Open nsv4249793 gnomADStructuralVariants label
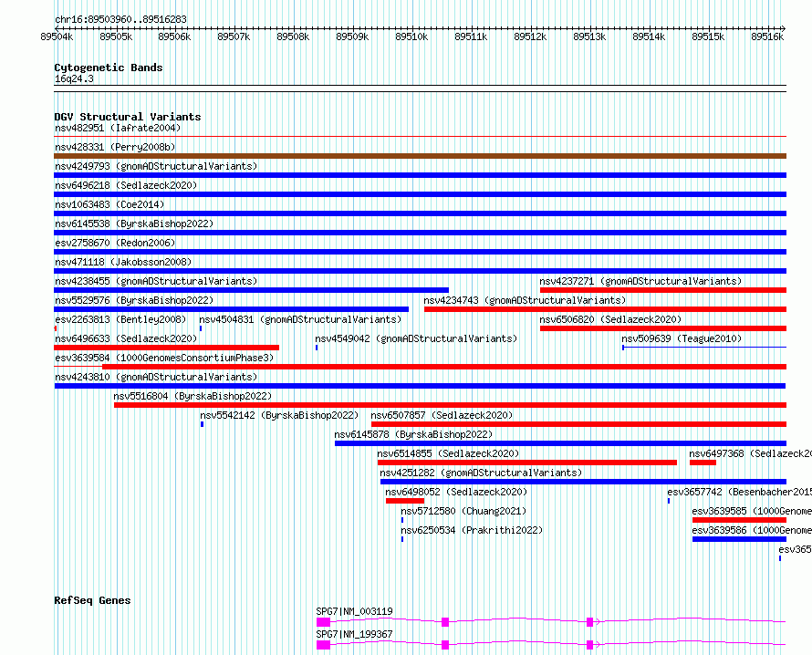812x655 pixels. (x=156, y=166)
